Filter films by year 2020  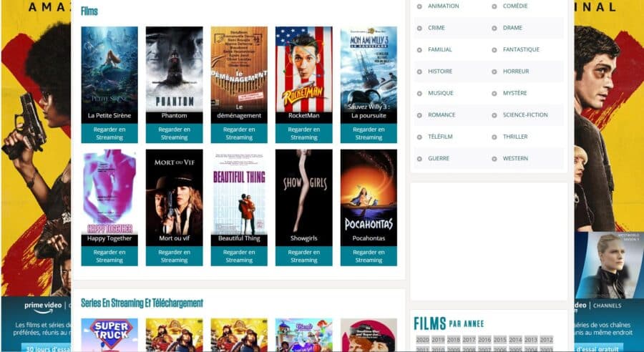[422, 340]
